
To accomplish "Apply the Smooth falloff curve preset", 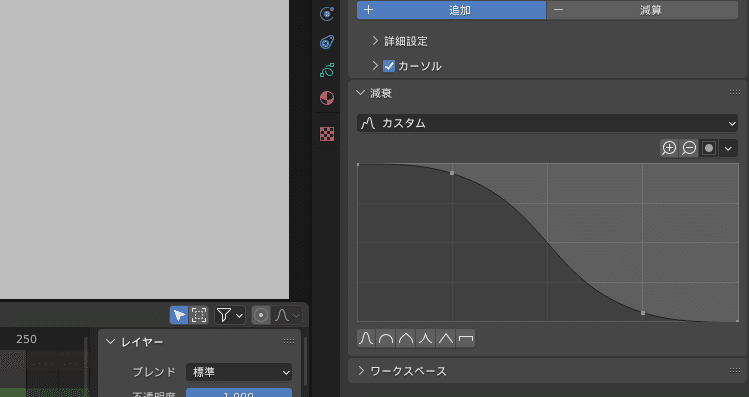I will (366, 338).
